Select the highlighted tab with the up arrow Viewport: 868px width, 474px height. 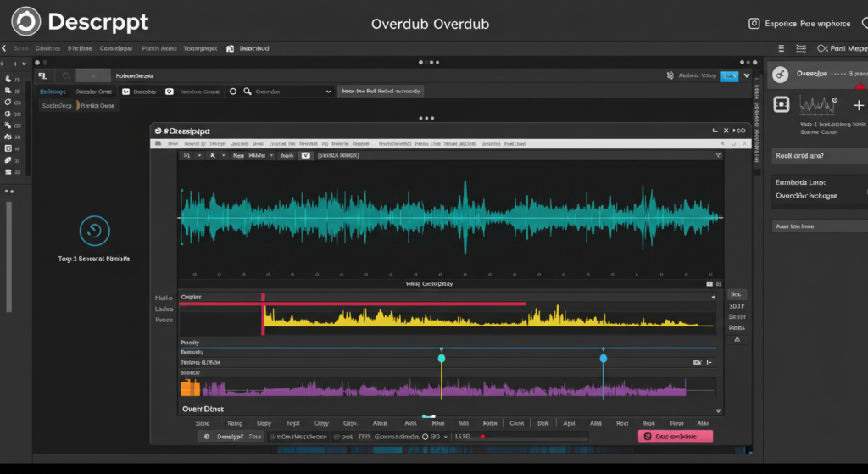pyautogui.click(x=93, y=75)
